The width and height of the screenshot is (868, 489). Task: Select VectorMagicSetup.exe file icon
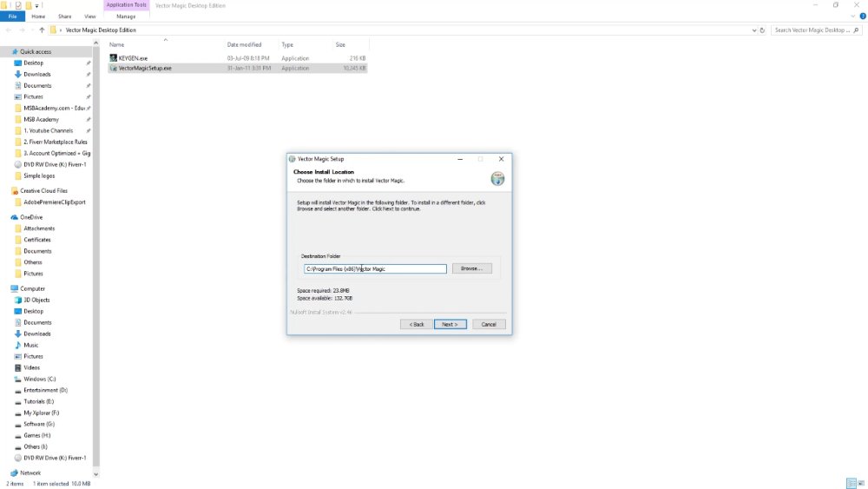click(x=113, y=68)
